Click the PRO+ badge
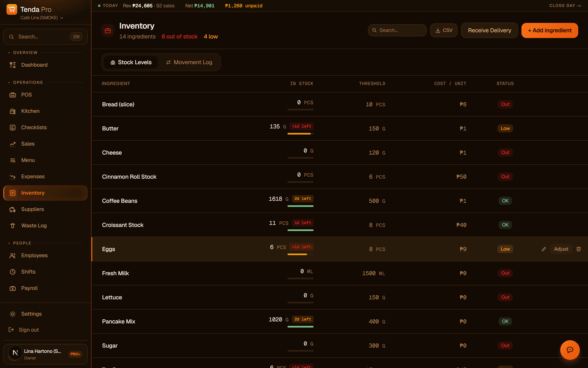 75,354
